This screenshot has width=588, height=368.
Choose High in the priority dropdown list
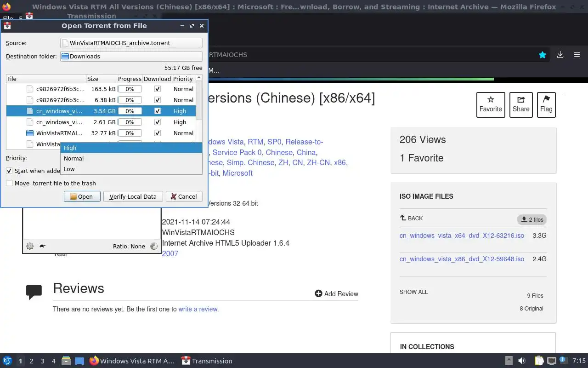[131, 148]
